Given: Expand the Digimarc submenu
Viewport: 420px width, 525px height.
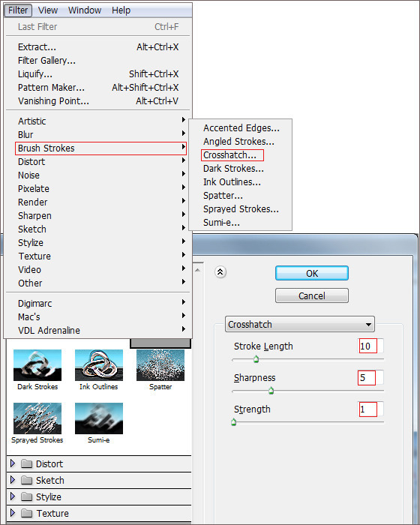Looking at the screenshot, I should (97, 303).
